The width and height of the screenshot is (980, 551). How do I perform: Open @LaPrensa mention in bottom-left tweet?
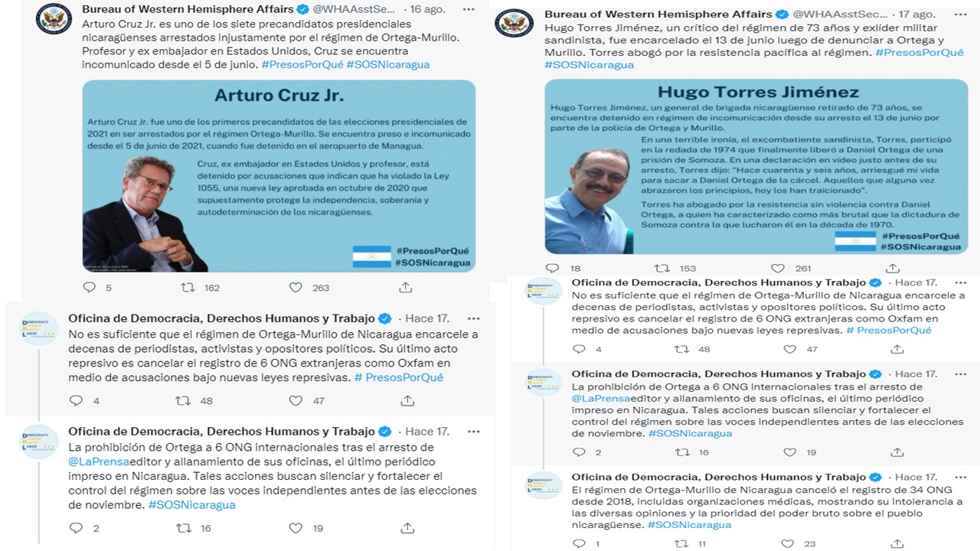coord(96,462)
